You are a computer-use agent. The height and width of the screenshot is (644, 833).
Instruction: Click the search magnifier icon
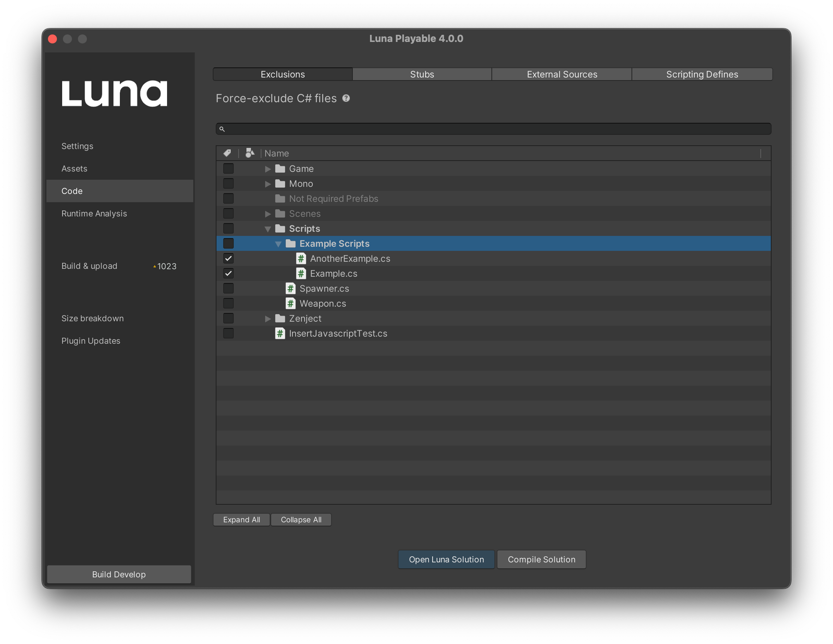click(222, 129)
